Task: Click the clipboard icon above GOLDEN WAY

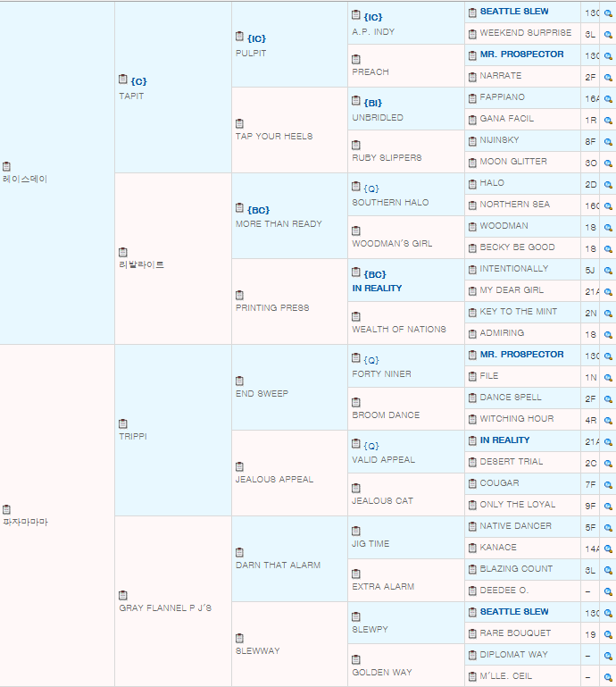Action: click(x=356, y=660)
